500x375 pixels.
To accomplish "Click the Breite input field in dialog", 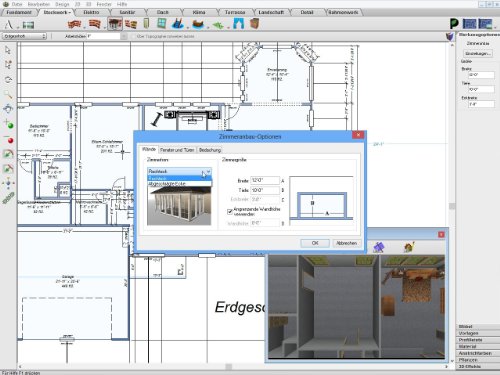I will 265,180.
